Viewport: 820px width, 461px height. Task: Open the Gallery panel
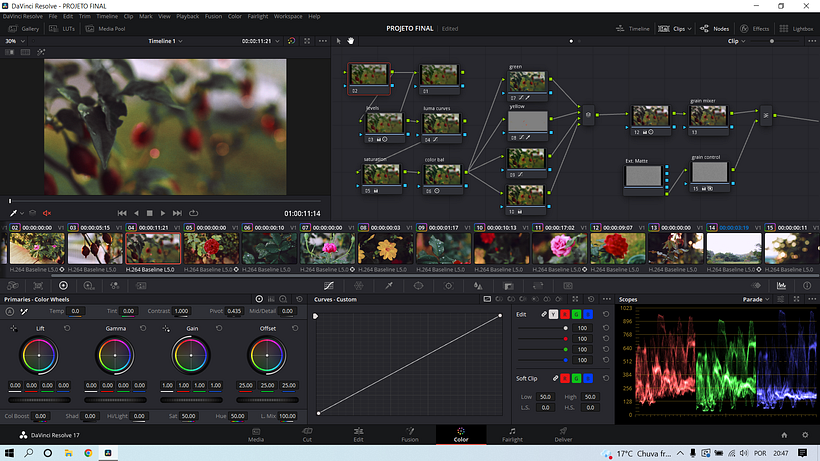pyautogui.click(x=24, y=29)
